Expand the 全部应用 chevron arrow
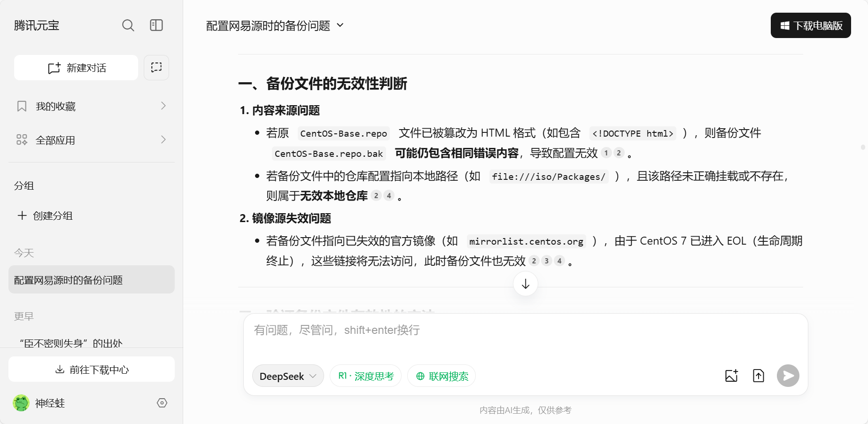The height and width of the screenshot is (424, 868). (x=163, y=140)
